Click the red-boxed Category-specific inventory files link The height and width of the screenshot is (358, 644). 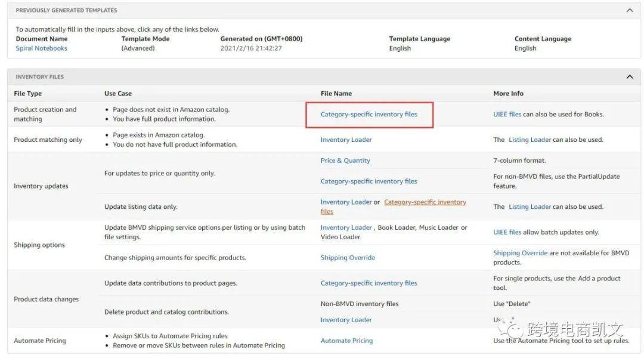[x=369, y=115]
